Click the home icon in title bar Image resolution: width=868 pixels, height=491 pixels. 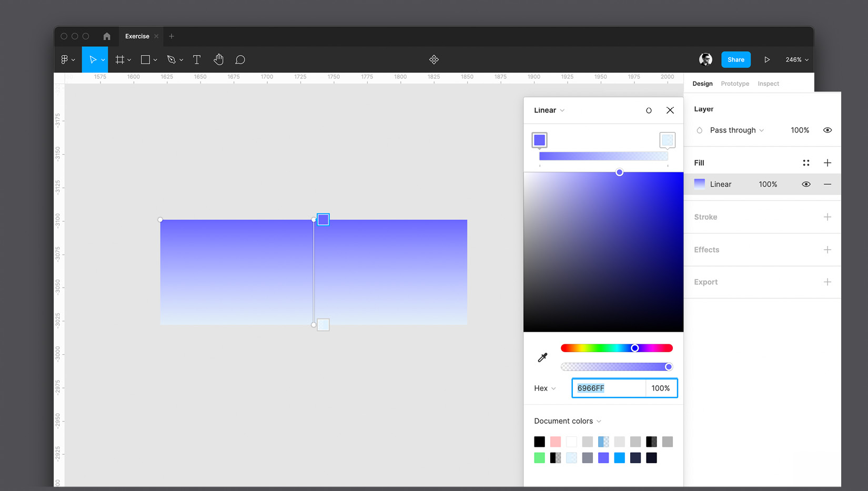107,36
